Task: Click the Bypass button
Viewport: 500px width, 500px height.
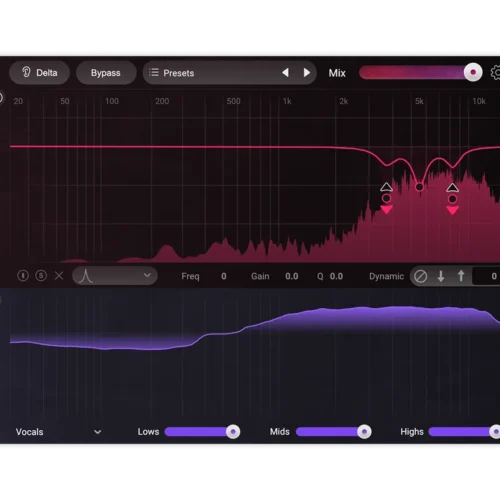Action: pos(106,73)
